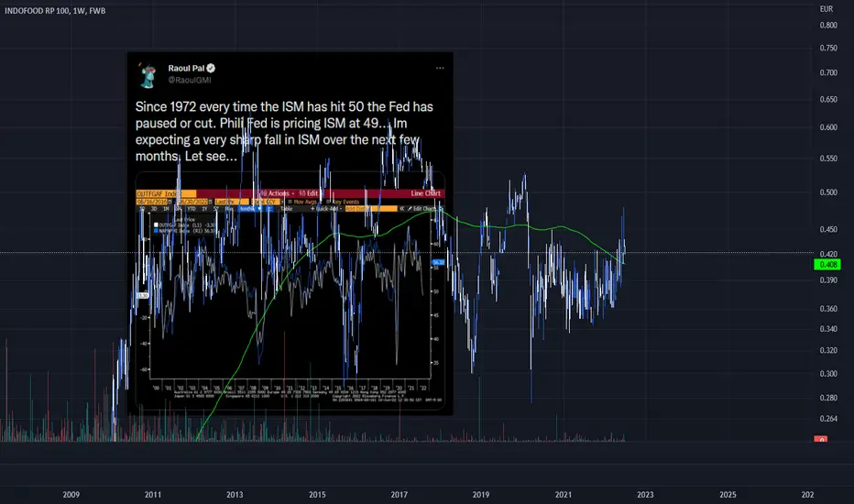Screen dimensions: 854x504
Task: Click the tweet text about ISM hitting 50
Action: click(284, 131)
